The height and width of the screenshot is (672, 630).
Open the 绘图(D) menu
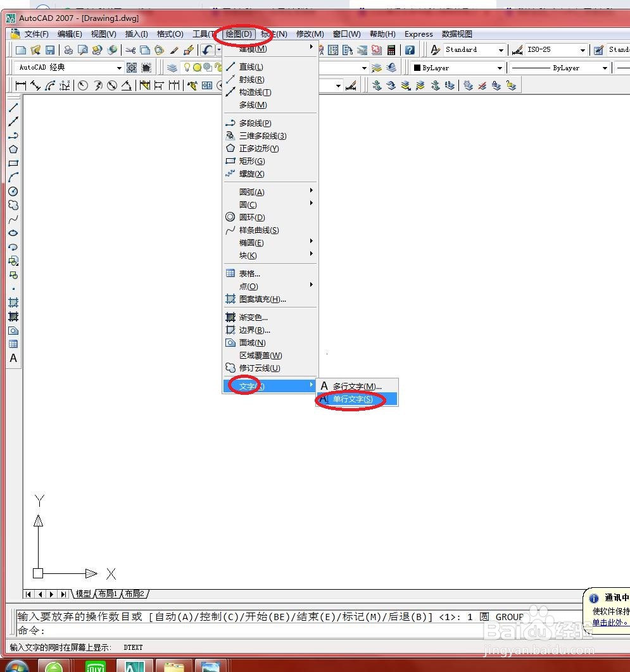click(239, 34)
